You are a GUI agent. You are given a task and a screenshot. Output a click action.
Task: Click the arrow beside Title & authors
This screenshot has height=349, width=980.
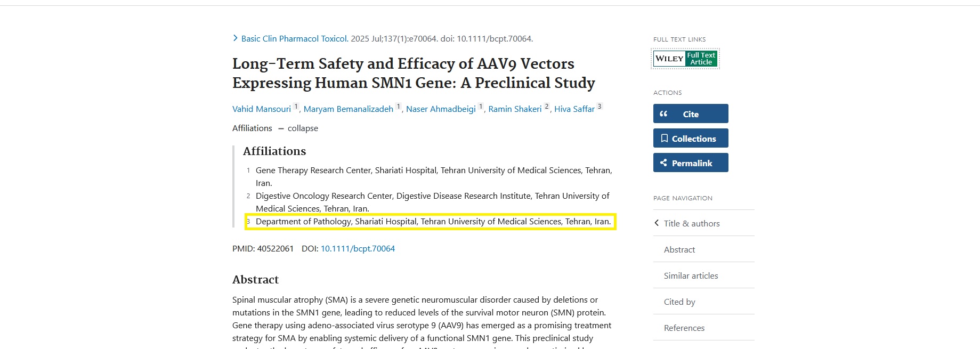(x=657, y=223)
